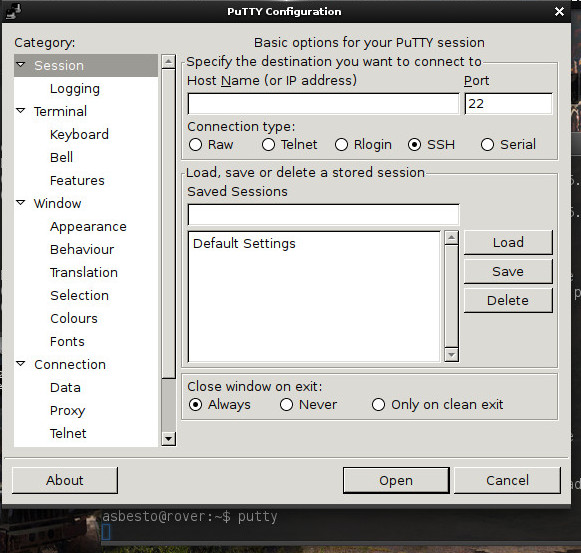581x553 pixels.
Task: Click saved sessions list scroll down arrow
Action: (x=451, y=355)
